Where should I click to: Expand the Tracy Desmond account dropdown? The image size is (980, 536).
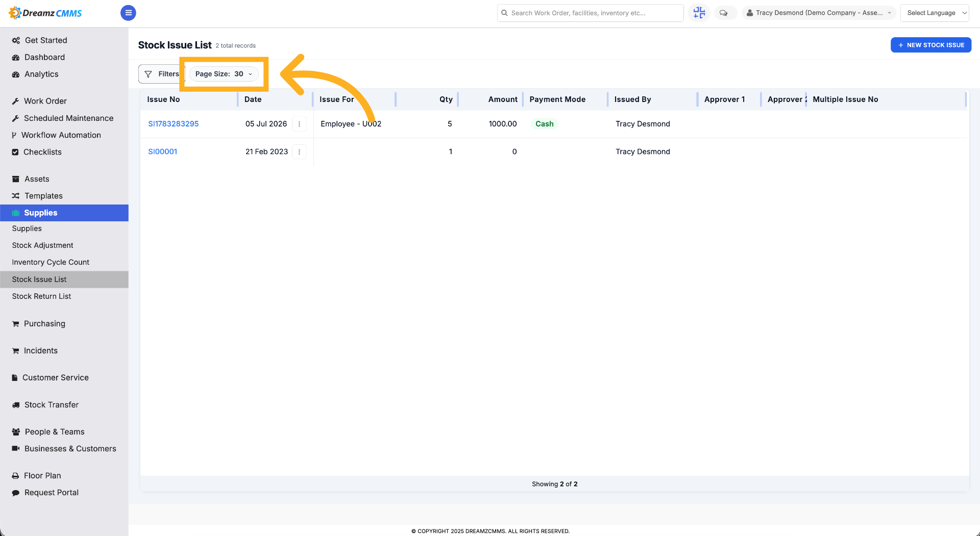[x=819, y=13]
